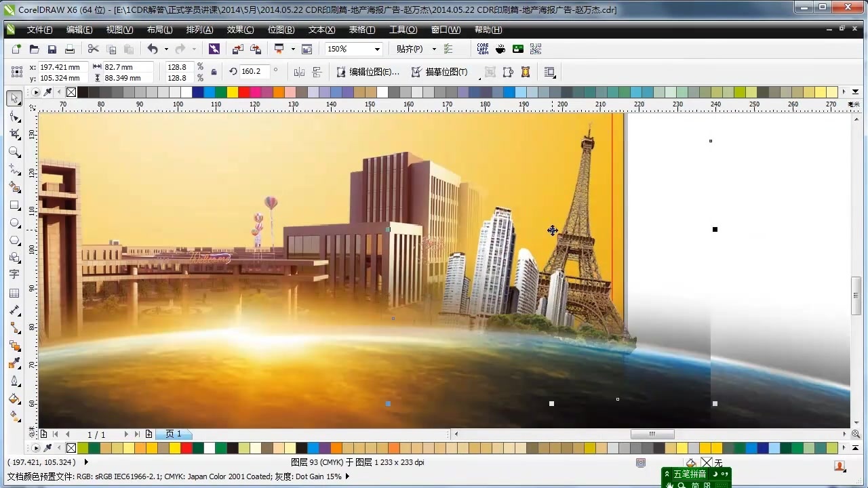
Task: Click the Open file folder icon
Action: 34,49
